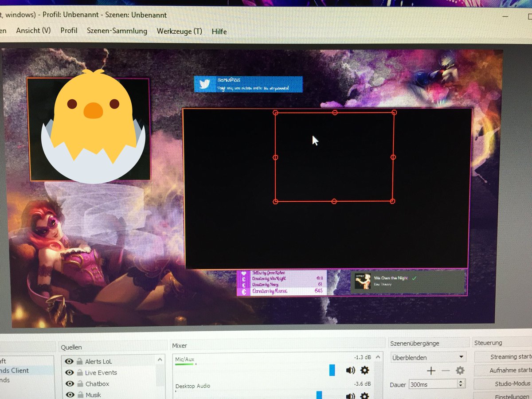The width and height of the screenshot is (532, 399).
Task: Click the Mic/Aux volume slider handle
Action: [332, 370]
